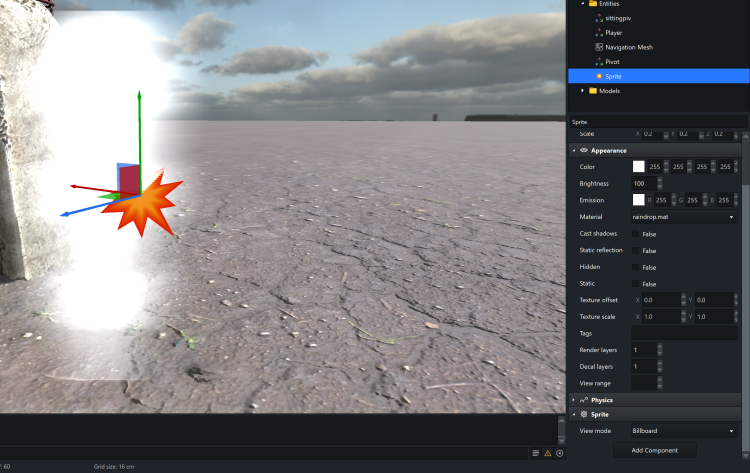
Task: Open the Material dropdown showing raindrop.mat
Action: (x=684, y=216)
